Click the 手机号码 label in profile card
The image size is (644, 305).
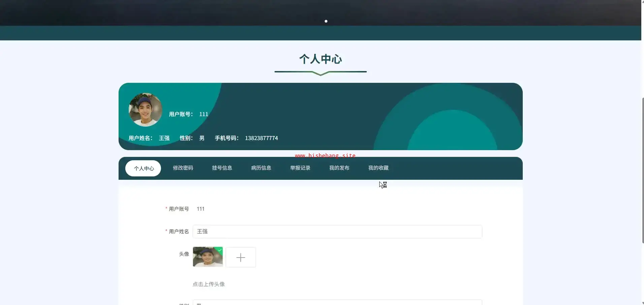click(227, 138)
